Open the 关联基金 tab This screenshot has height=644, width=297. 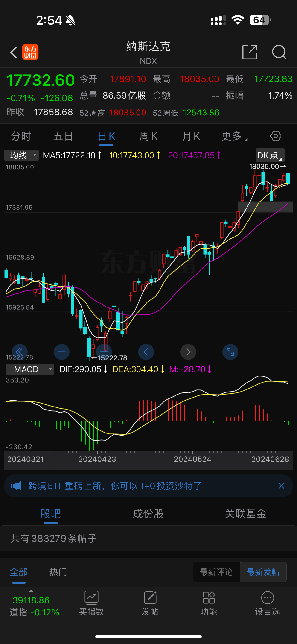pos(245,514)
